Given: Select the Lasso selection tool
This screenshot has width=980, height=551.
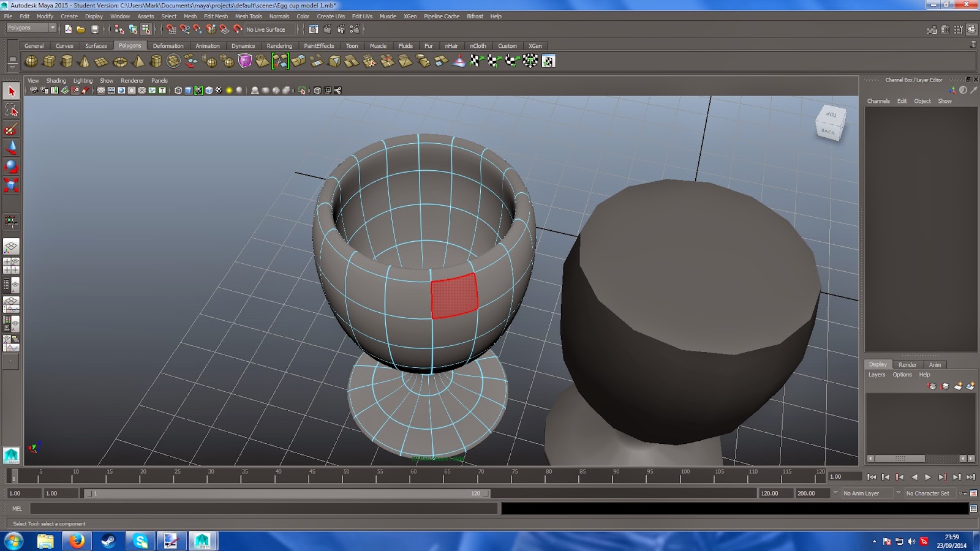Looking at the screenshot, I should [11, 110].
